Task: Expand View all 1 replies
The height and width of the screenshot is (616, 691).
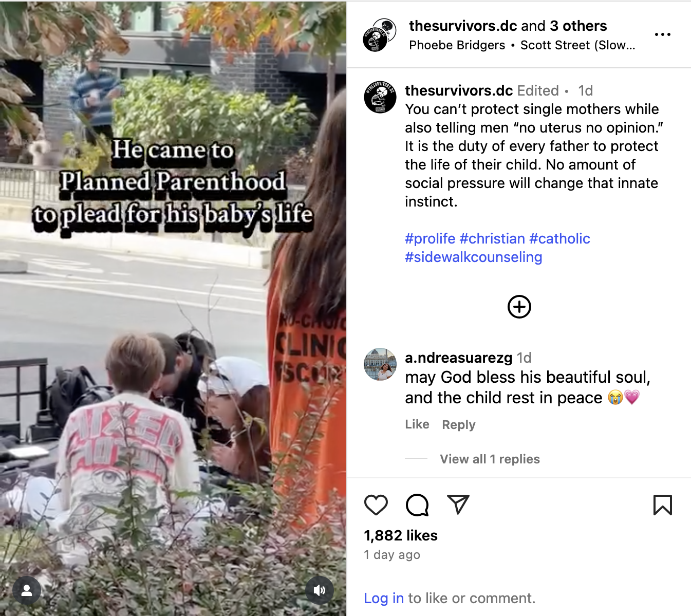Action: click(x=490, y=459)
